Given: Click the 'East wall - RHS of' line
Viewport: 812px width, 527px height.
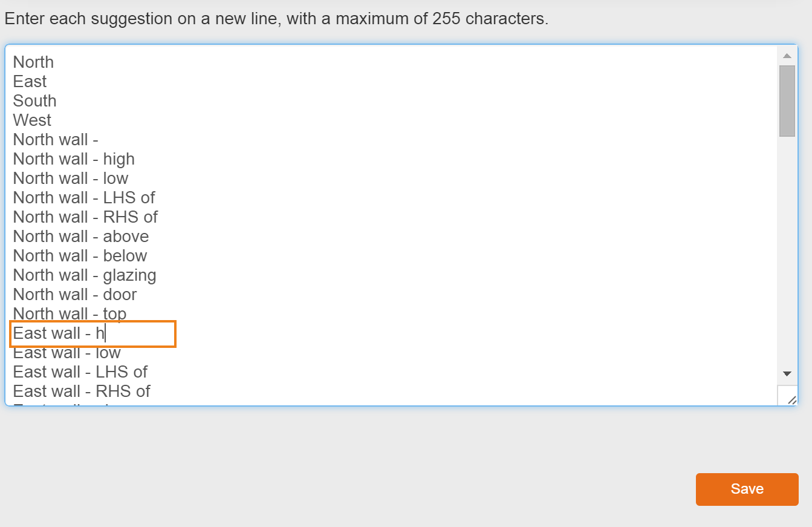Looking at the screenshot, I should pyautogui.click(x=82, y=391).
